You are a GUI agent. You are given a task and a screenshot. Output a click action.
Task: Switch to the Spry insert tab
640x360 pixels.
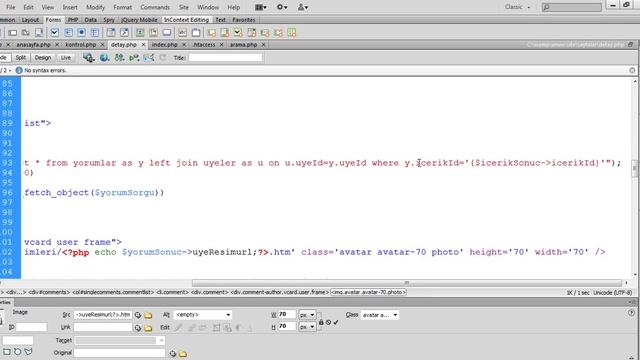[109, 20]
